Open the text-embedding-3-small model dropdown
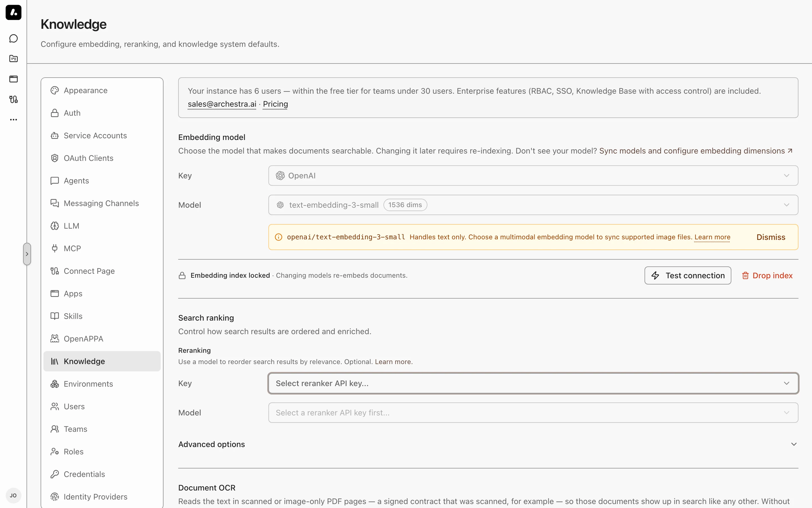Screen dimensions: 812x508 coord(533,205)
